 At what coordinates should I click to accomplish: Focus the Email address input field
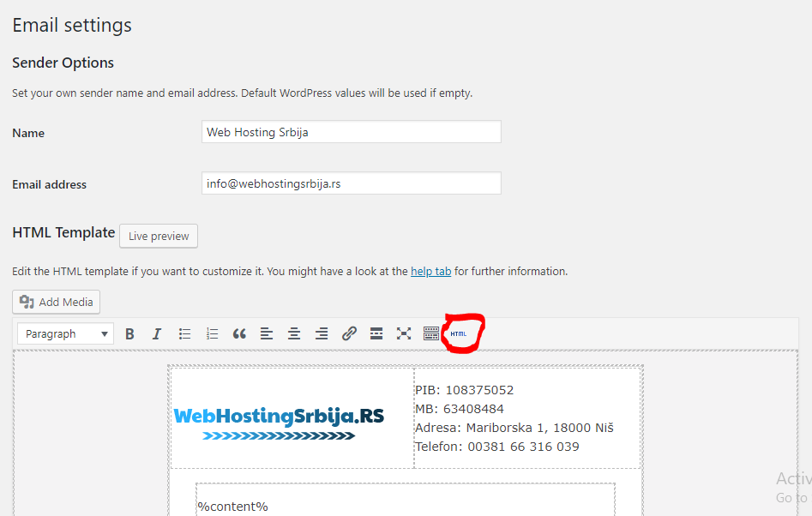click(351, 183)
